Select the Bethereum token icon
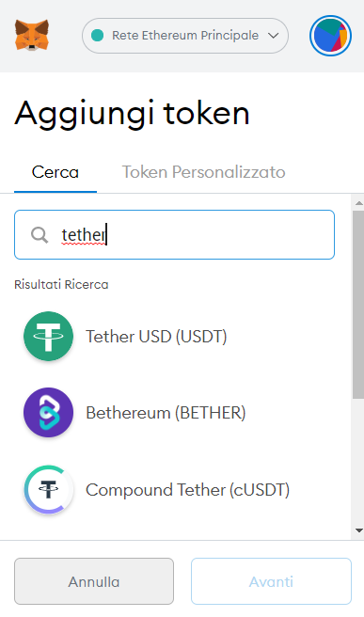This screenshot has width=364, height=617. tap(48, 412)
